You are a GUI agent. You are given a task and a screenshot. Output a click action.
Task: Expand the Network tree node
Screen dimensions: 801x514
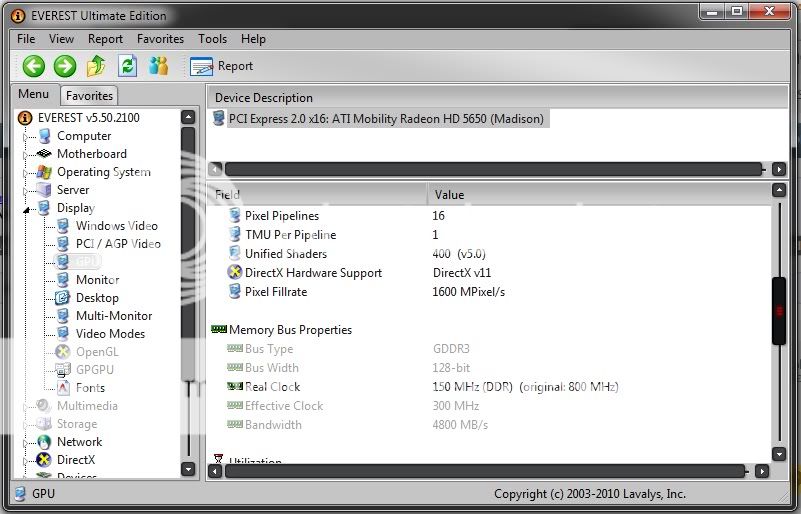click(x=25, y=442)
